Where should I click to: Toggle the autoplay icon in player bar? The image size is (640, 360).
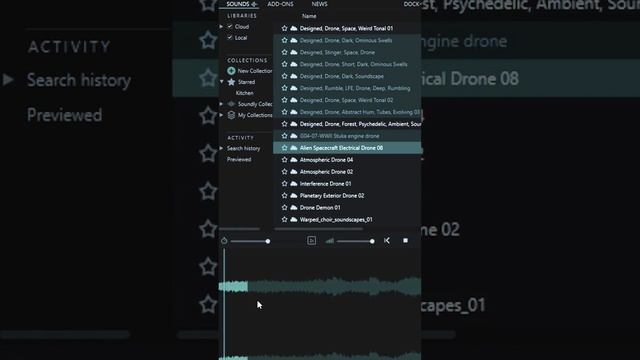pos(311,240)
